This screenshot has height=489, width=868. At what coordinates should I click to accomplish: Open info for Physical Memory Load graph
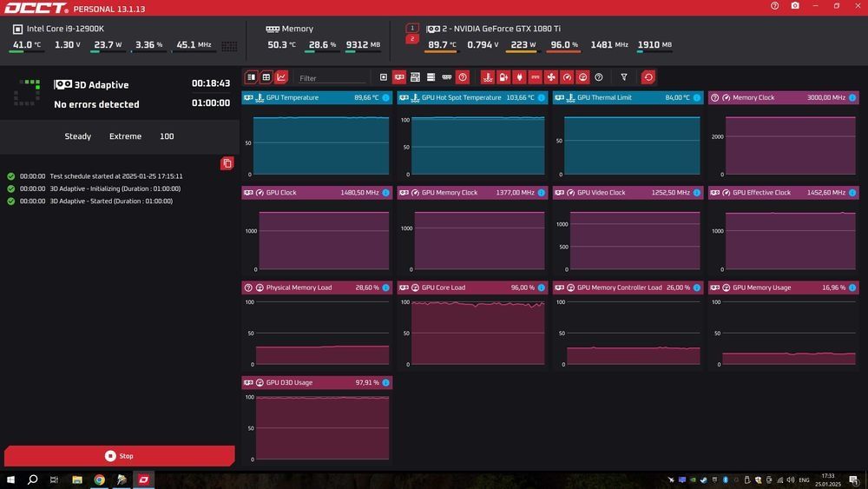pyautogui.click(x=386, y=287)
